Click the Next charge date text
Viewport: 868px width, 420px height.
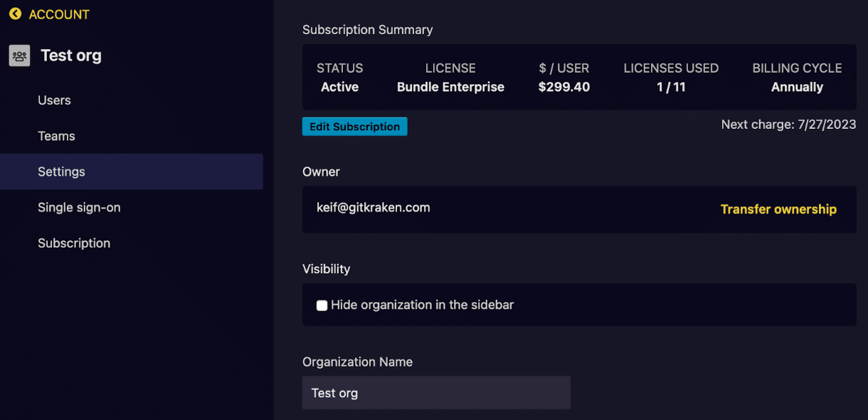(788, 125)
